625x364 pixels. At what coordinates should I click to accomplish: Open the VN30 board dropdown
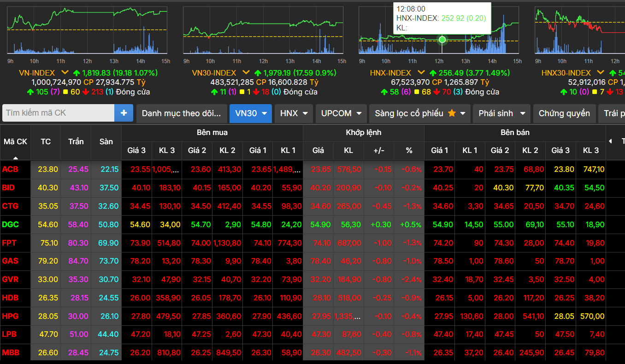[251, 113]
